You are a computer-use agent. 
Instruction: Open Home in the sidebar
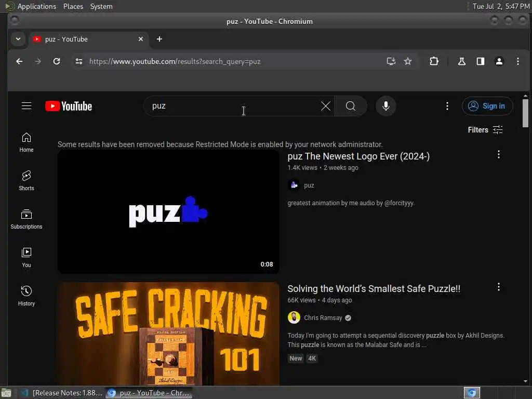tap(26, 142)
